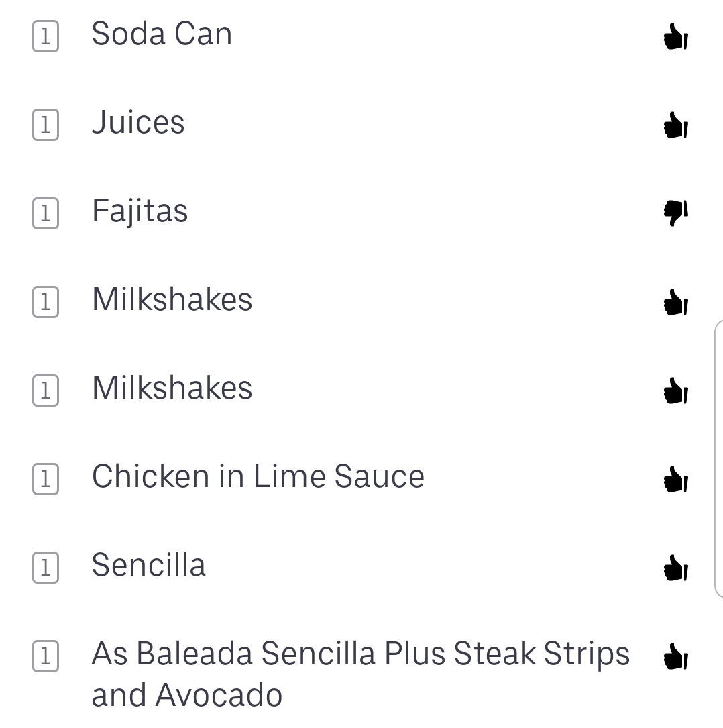
Task: Select the standalone Sencilla item name
Action: pos(148,565)
